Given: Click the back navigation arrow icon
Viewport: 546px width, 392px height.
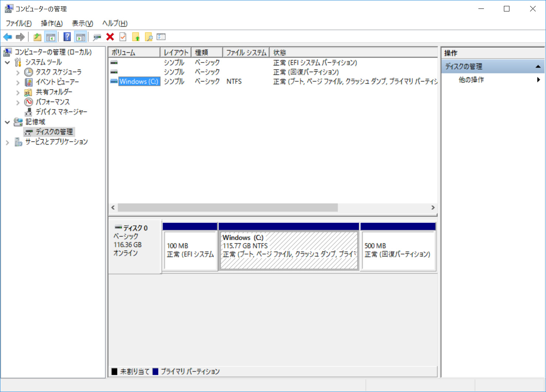Looking at the screenshot, I should click(x=7, y=37).
